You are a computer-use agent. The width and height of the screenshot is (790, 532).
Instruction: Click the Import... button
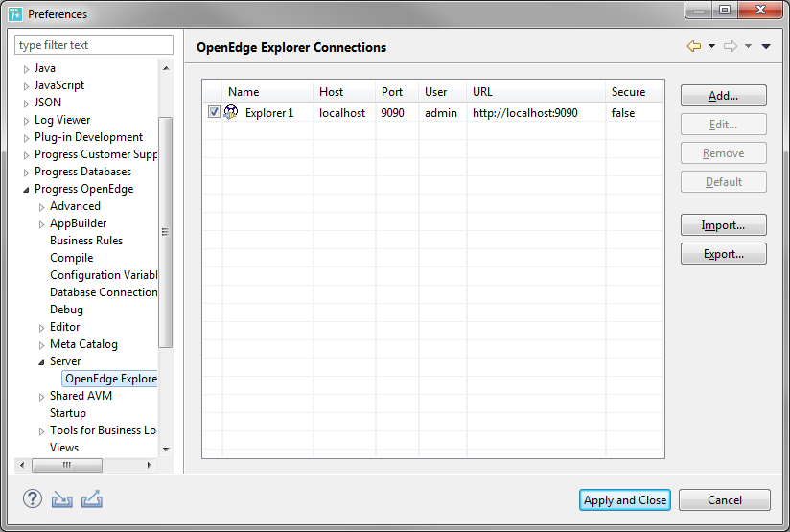coord(724,225)
